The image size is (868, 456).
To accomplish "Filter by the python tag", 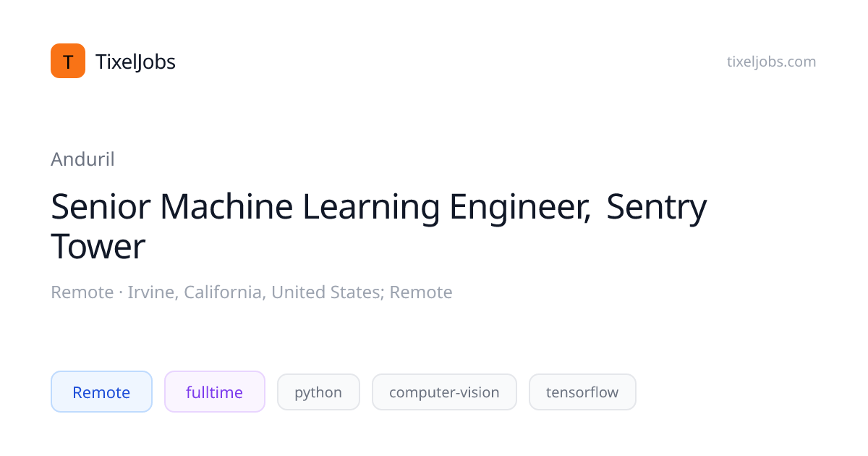I will 318,392.
